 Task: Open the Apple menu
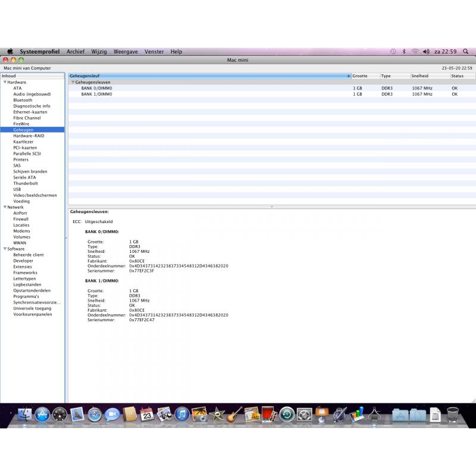coord(10,51)
